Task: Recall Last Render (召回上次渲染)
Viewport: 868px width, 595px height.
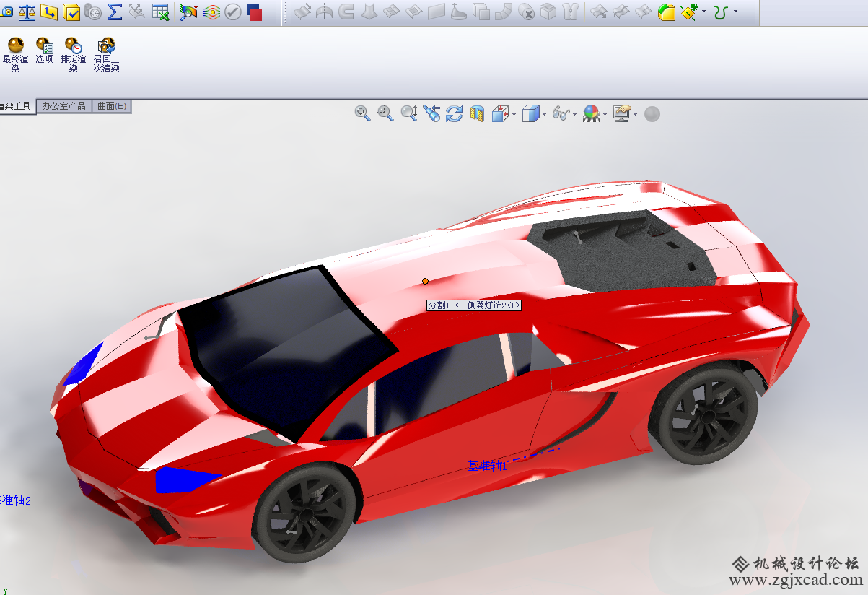Action: 107,55
